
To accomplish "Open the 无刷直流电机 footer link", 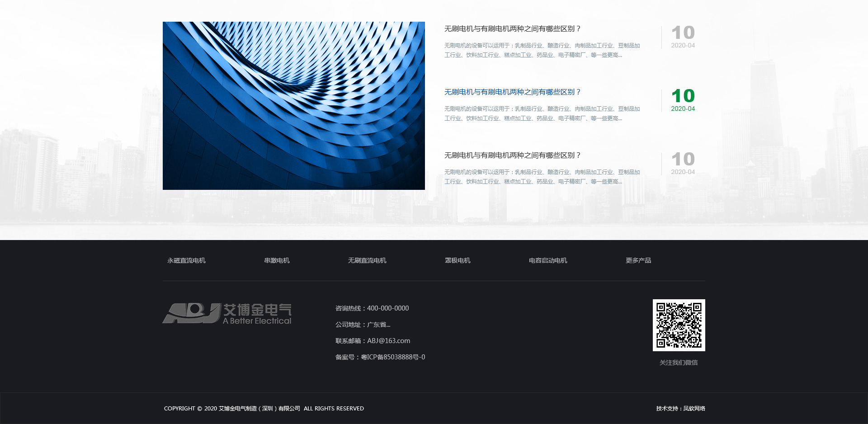I will [x=367, y=260].
